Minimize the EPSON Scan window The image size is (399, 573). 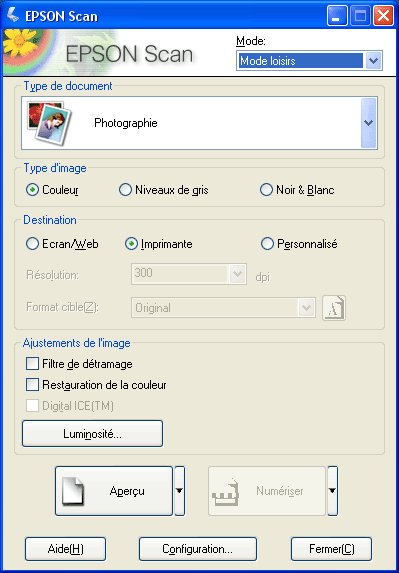337,16
